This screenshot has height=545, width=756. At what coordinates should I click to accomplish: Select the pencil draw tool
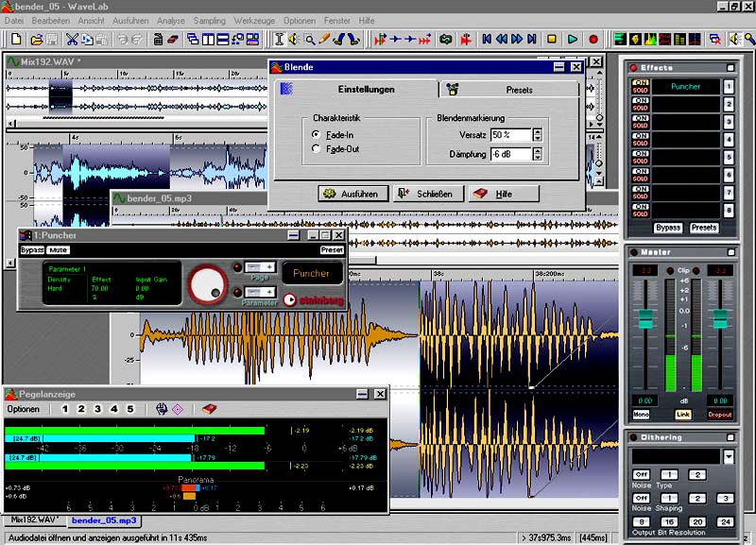pos(324,40)
